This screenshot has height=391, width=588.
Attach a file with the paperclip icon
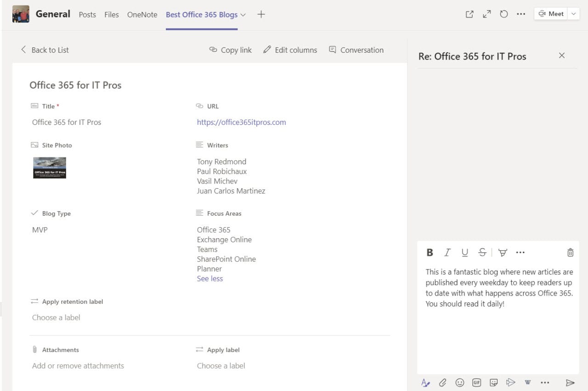442,382
